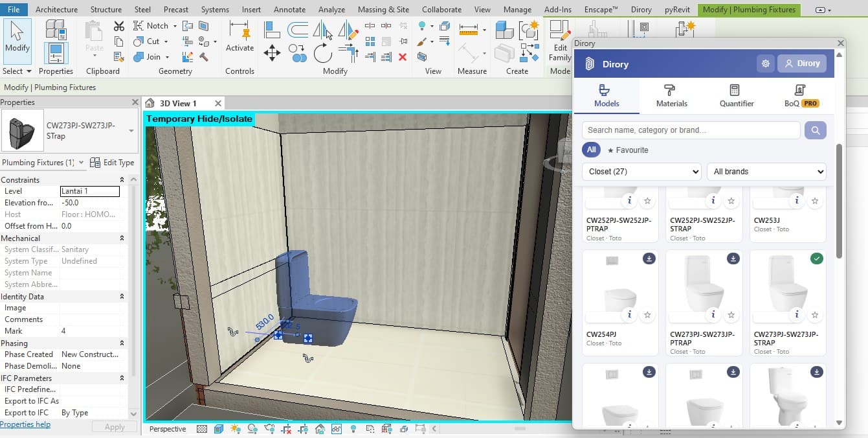This screenshot has height=438, width=868.
Task: Toggle Properties palette button in ribbon
Action: (56, 52)
